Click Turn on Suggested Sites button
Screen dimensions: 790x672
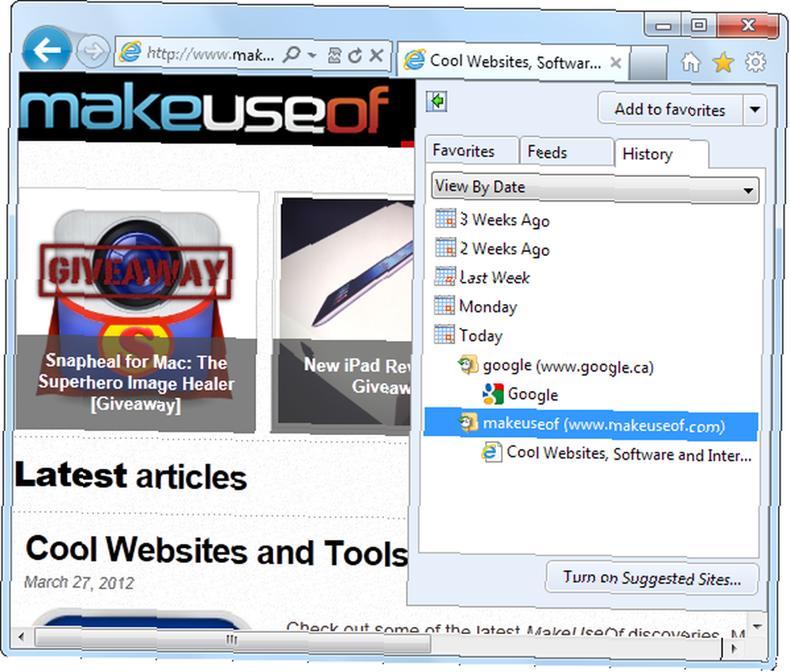point(652,578)
